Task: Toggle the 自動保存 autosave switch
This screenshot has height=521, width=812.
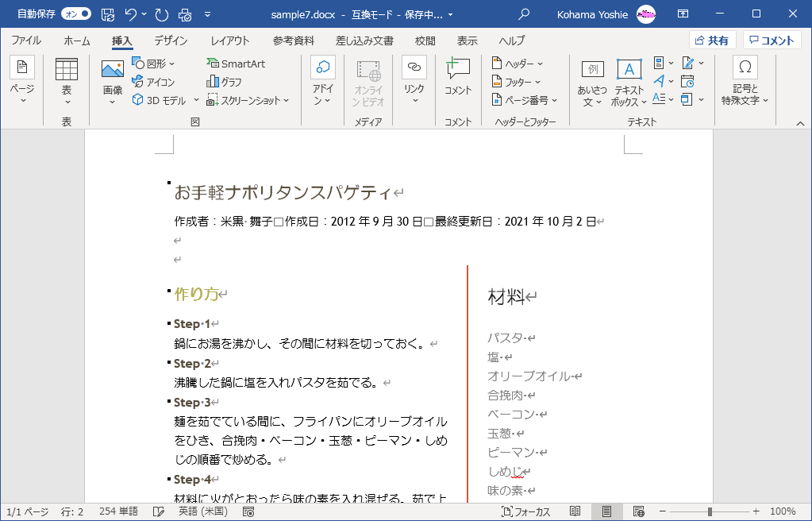Action: pos(76,14)
